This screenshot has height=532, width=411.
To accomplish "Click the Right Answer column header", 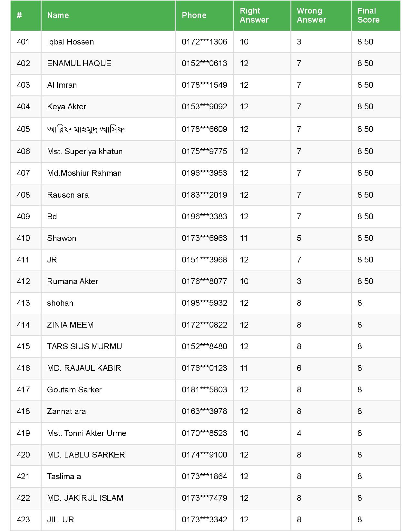I will click(x=254, y=15).
